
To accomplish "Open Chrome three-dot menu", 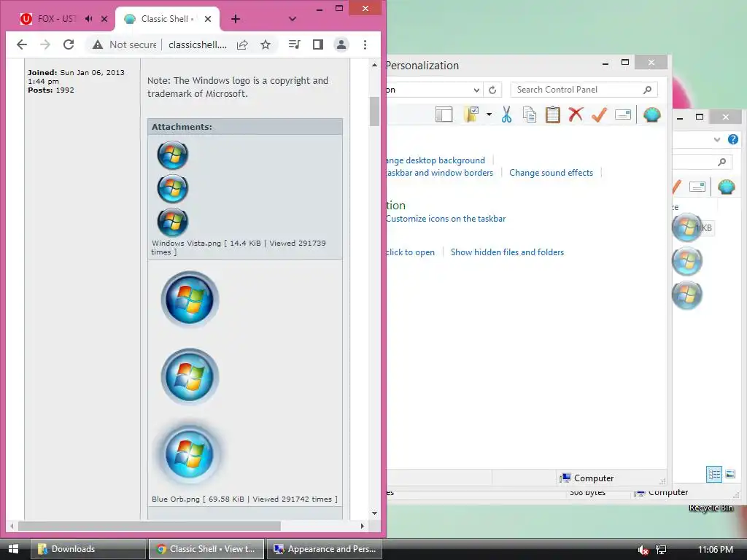I will point(365,44).
